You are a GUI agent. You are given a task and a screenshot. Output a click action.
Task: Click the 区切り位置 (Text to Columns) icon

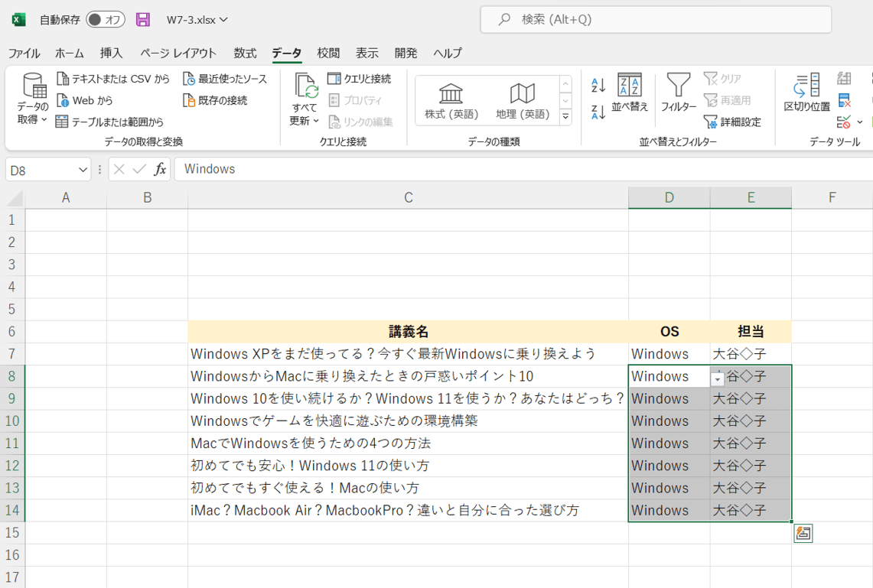coord(806,86)
